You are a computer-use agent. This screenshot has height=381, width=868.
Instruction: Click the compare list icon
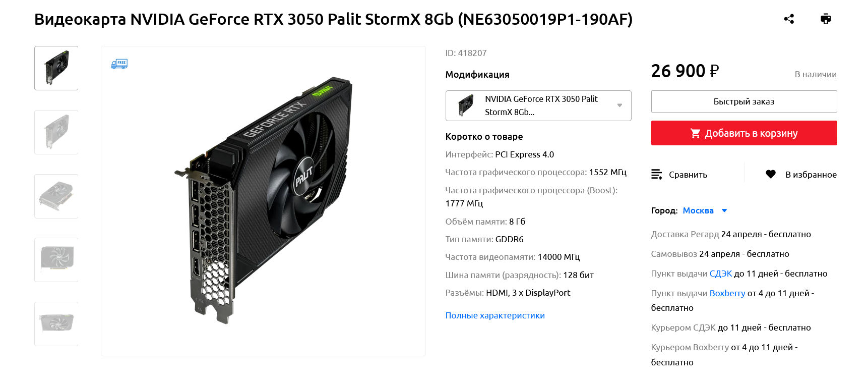click(x=656, y=175)
